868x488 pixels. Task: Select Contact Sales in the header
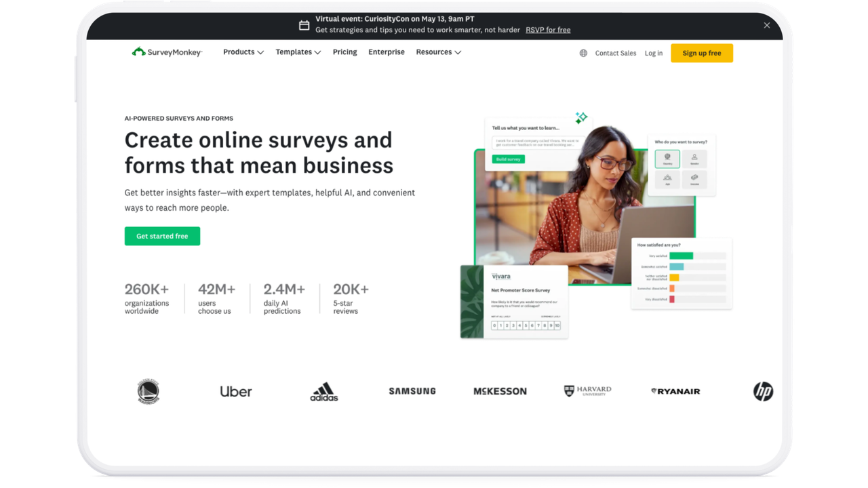click(x=616, y=53)
